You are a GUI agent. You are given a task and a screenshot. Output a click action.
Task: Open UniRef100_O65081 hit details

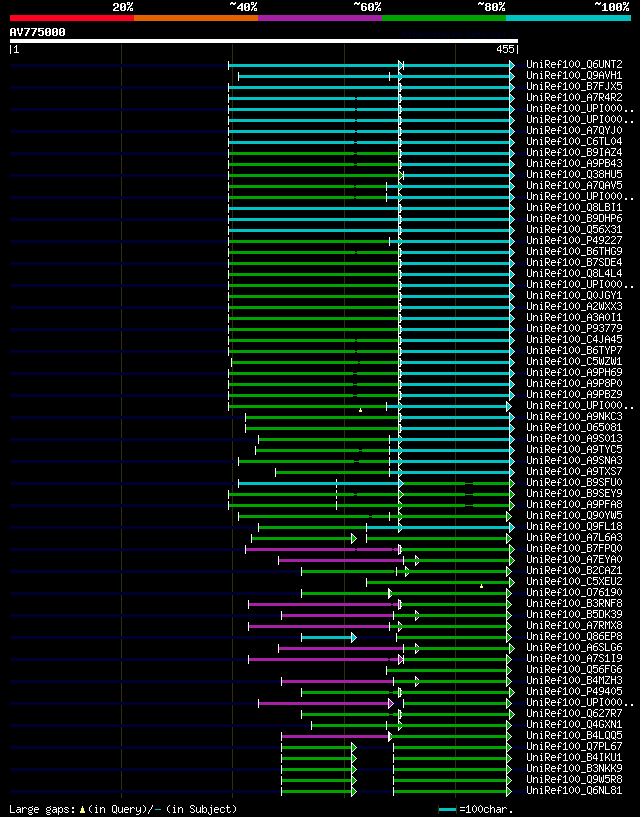[574, 427]
